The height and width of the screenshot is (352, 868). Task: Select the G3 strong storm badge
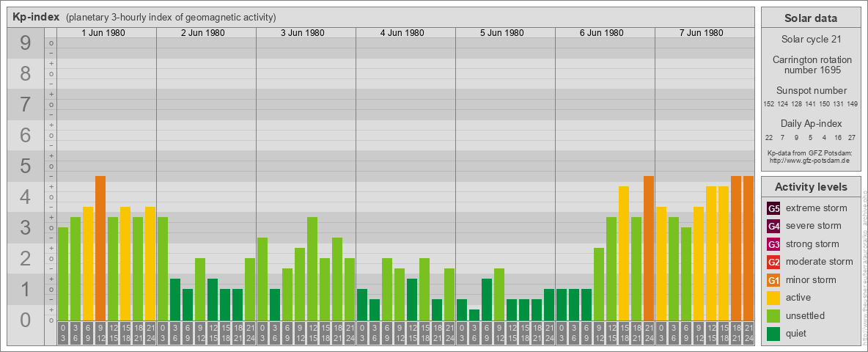[x=773, y=244]
